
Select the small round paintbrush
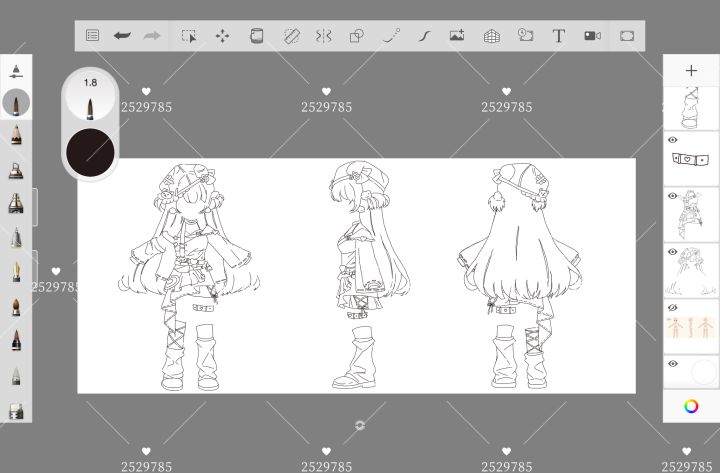pos(16,307)
